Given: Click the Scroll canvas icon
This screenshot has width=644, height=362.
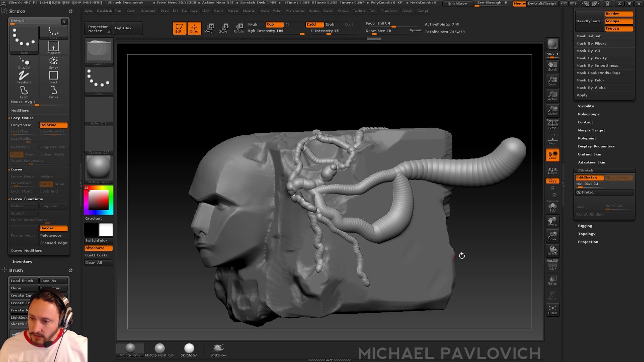Looking at the screenshot, I should pos(552,66).
